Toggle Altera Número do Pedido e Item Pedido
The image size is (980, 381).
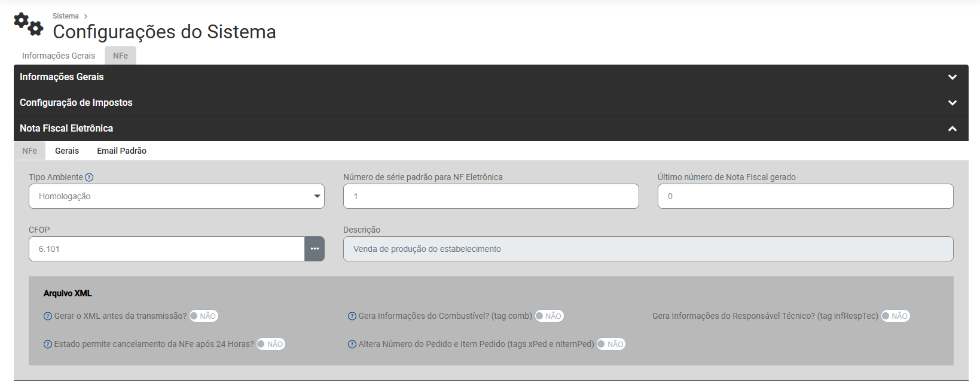tap(611, 345)
